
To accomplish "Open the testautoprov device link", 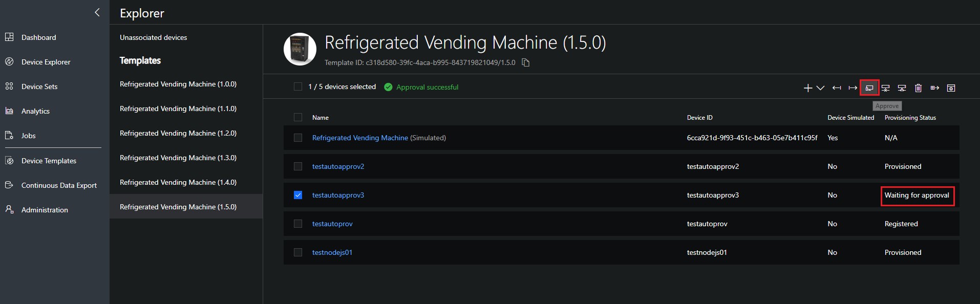I will (x=332, y=224).
